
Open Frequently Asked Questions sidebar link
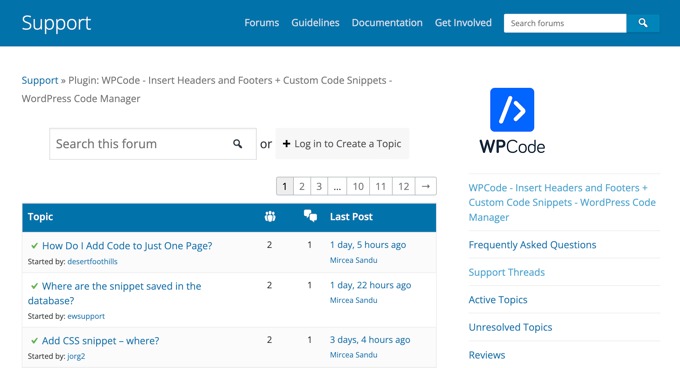point(532,245)
